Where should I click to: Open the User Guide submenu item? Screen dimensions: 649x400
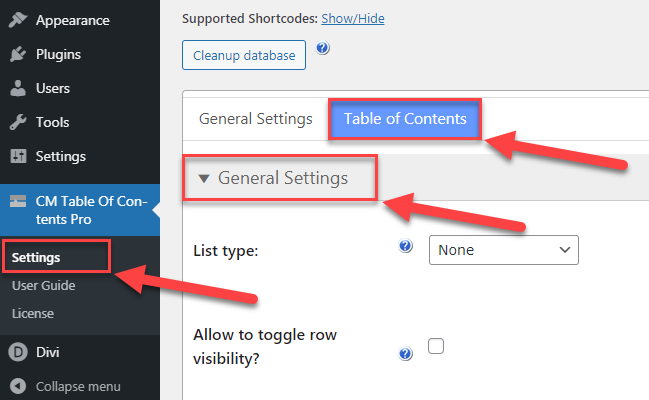(x=43, y=285)
